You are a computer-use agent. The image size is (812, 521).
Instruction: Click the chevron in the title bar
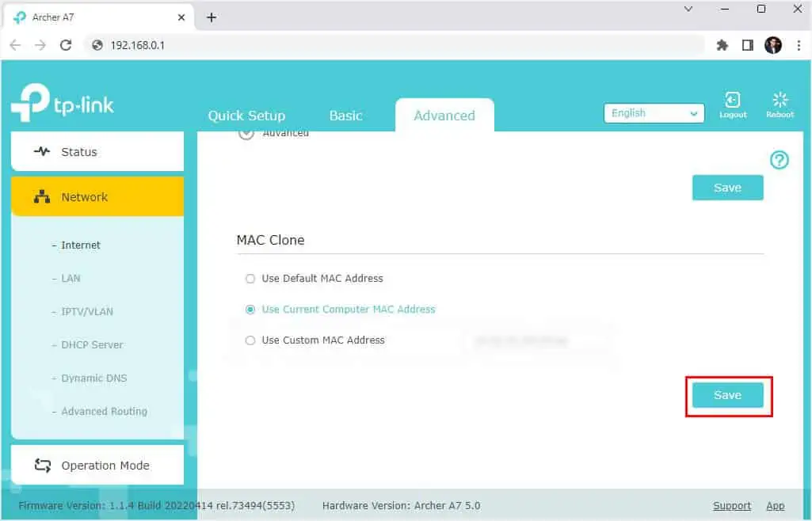click(x=687, y=10)
